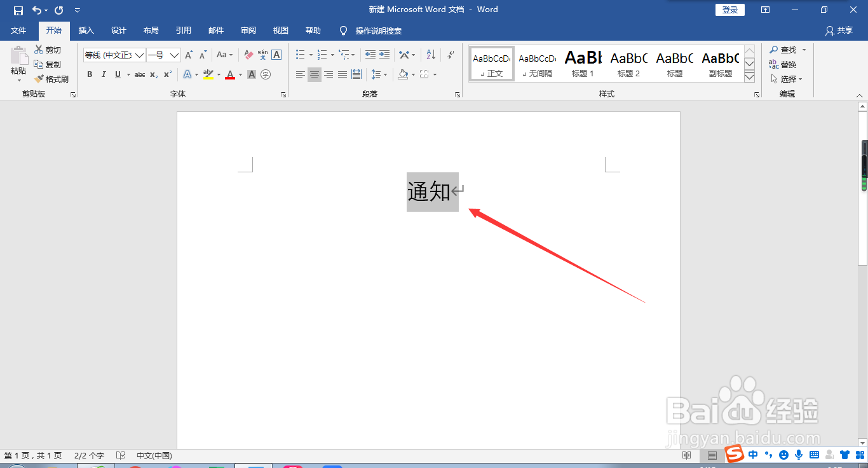The image size is (868, 468).
Task: Apply the 标题 1 (Heading 1) style
Action: 583,64
